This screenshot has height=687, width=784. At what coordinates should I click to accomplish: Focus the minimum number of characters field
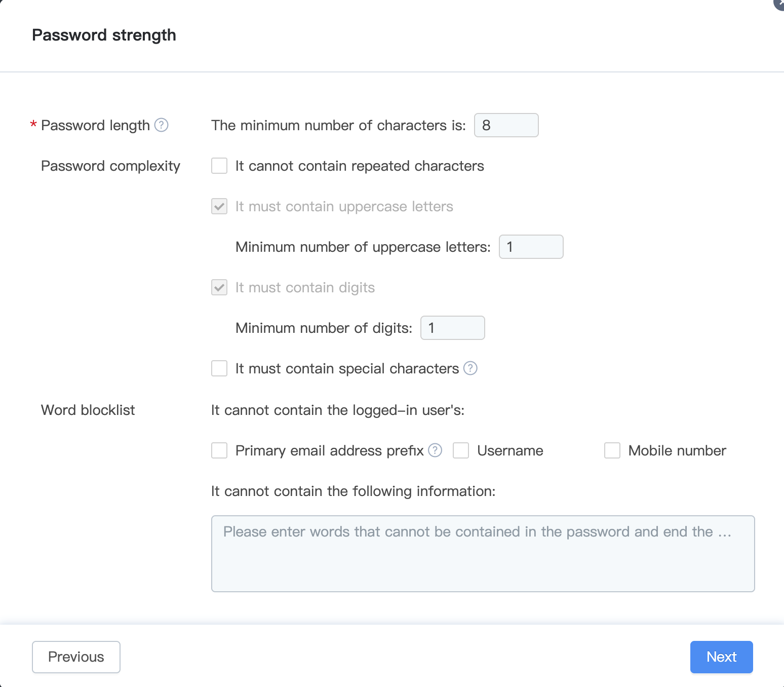pos(506,125)
